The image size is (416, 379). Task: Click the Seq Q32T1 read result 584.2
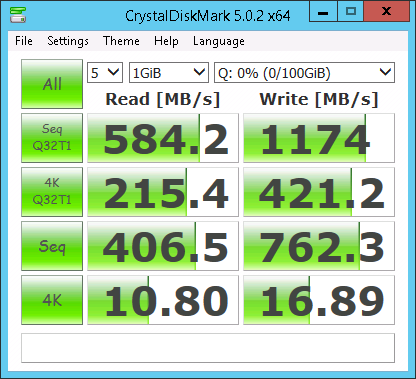[163, 138]
